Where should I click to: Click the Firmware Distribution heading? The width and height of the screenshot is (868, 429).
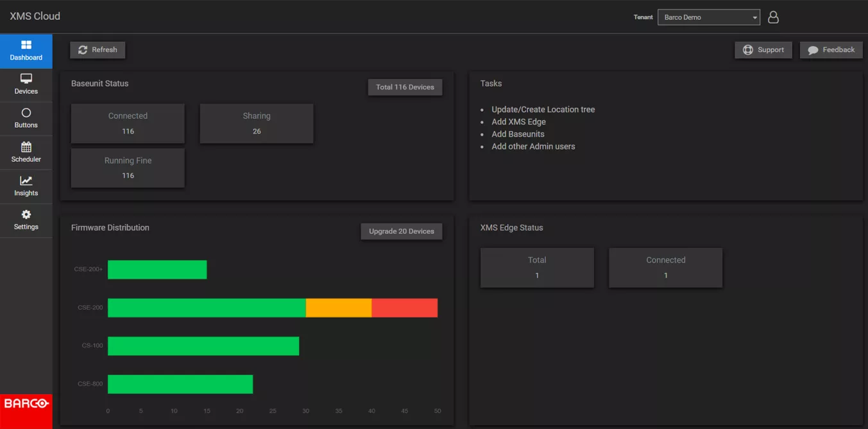pos(110,227)
